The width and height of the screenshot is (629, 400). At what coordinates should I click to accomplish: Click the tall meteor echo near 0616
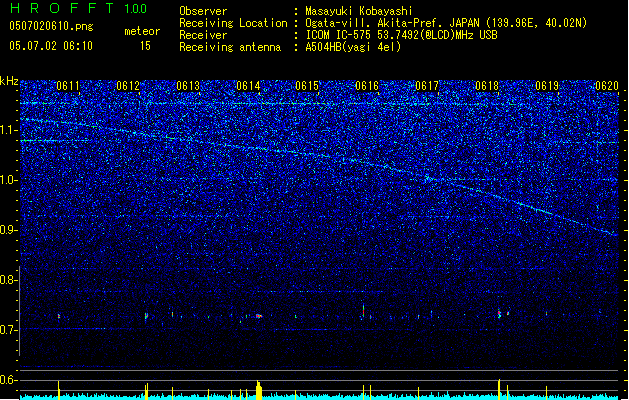pos(363,311)
